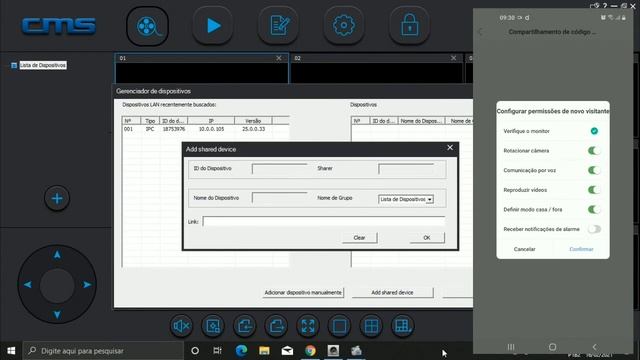Tilt camera up with PTZ up arrow
640x360 pixels.
[57, 255]
